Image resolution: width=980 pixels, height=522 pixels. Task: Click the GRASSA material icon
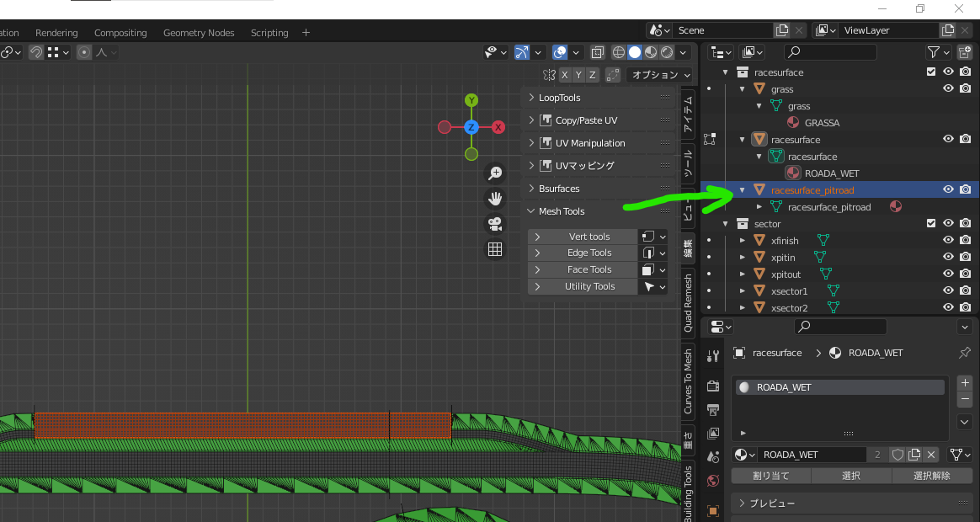tap(792, 123)
